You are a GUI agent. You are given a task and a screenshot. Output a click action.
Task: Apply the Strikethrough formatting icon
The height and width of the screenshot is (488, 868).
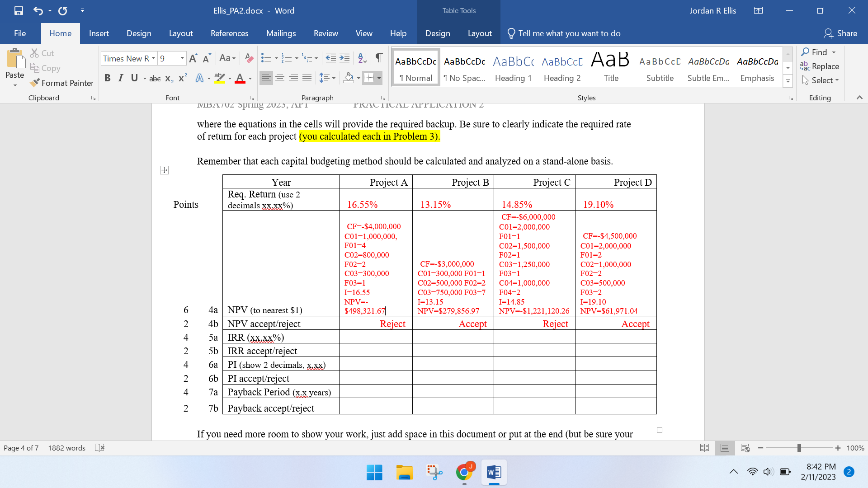point(155,78)
